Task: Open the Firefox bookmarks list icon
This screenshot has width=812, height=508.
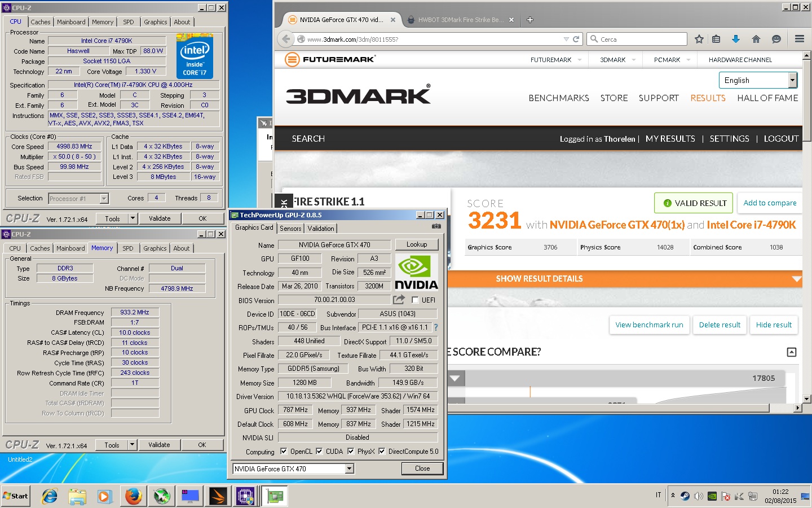Action: click(716, 39)
